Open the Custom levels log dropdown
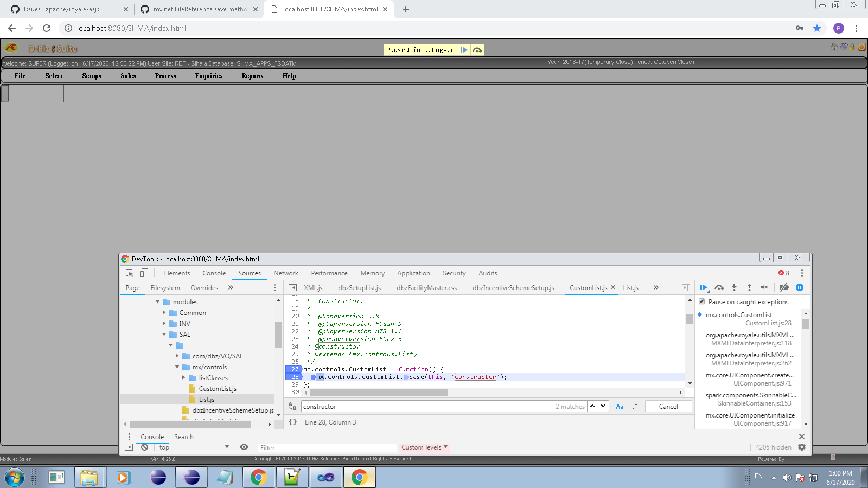The image size is (868, 488). pos(424,447)
